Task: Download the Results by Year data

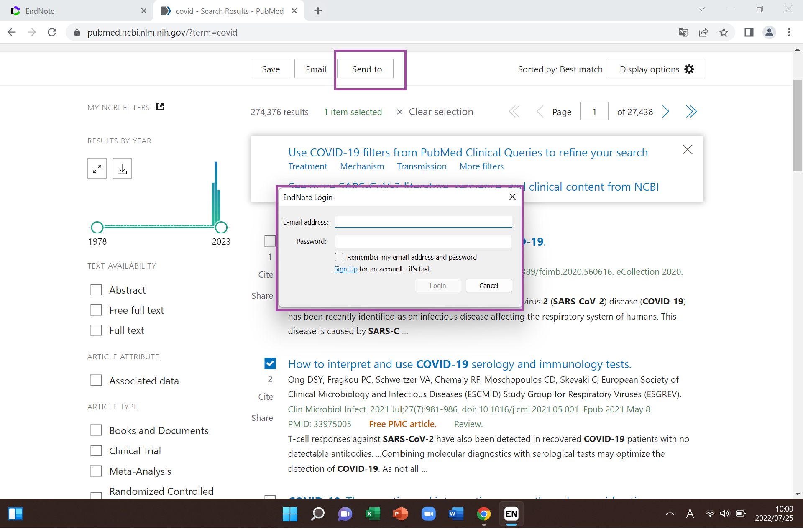Action: point(122,168)
